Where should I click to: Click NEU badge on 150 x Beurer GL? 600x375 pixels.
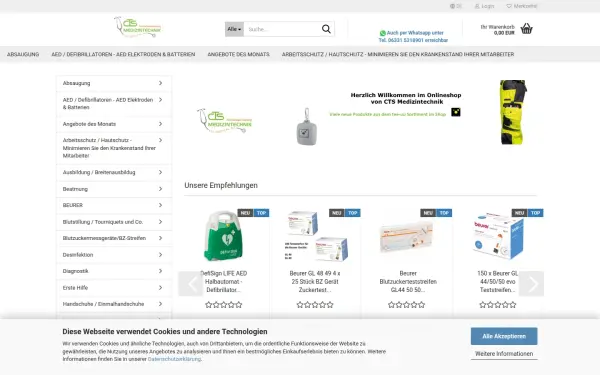click(x=519, y=213)
